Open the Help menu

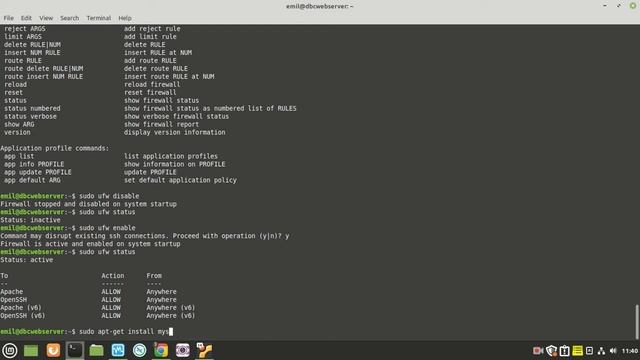click(x=125, y=18)
